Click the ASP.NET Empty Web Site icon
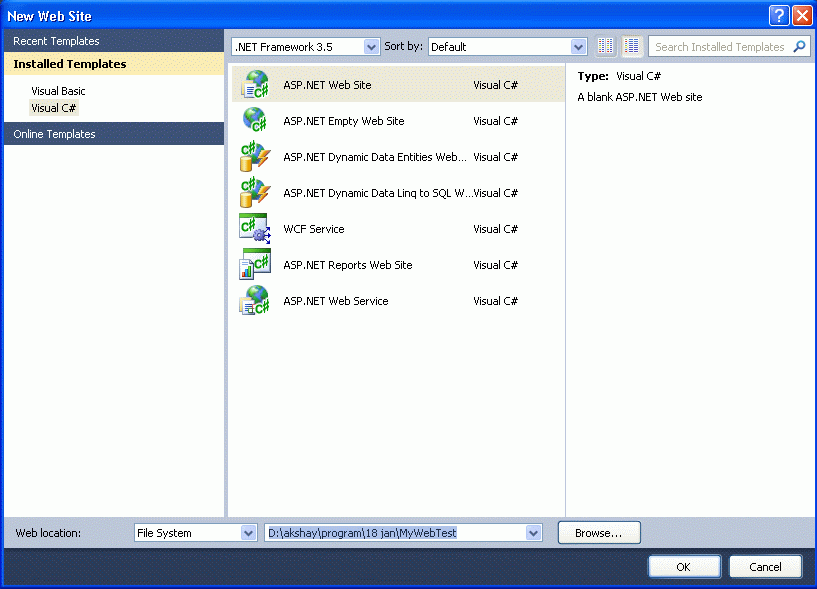Viewport: 817px width, 589px height. point(255,120)
